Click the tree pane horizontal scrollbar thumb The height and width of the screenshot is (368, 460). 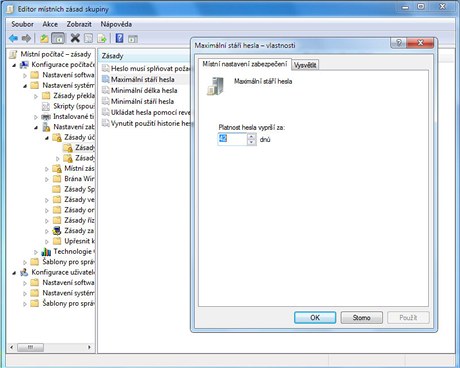[x=30, y=347]
